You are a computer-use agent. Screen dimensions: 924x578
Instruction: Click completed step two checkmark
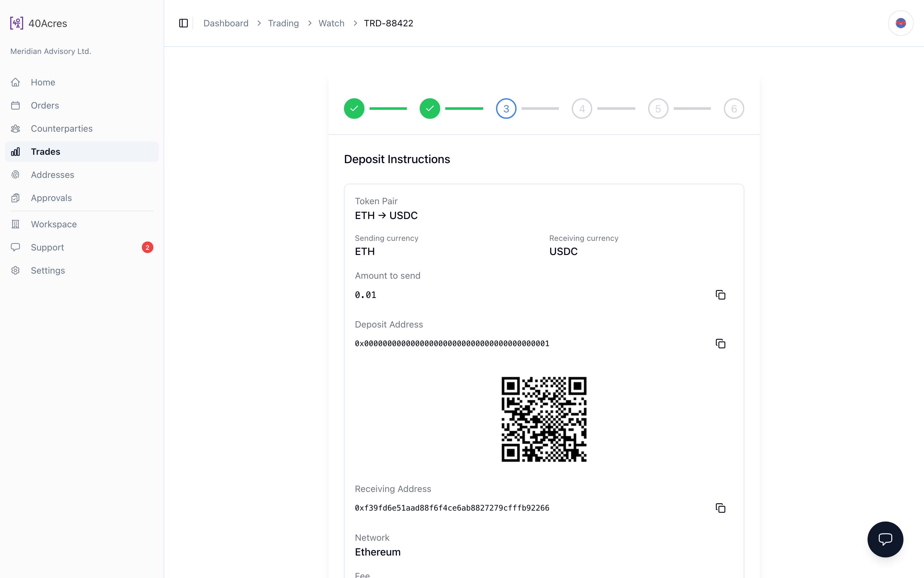(430, 109)
